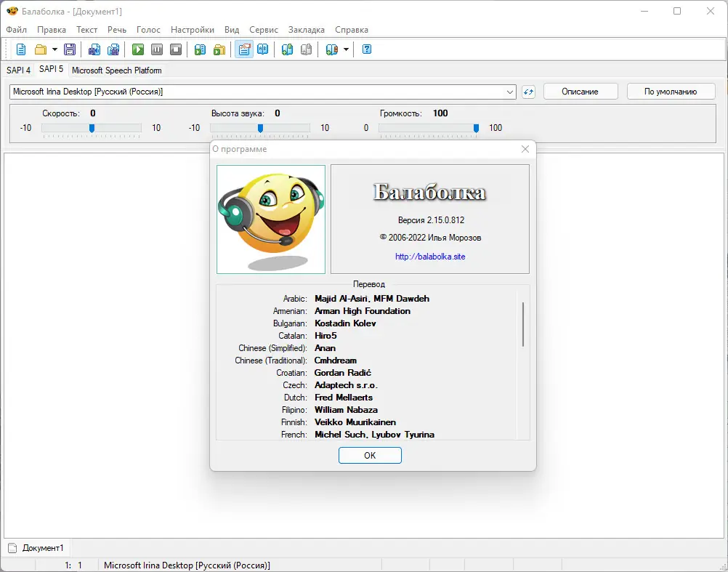This screenshot has height=572, width=728.
Task: Stop reading with the Stop icon
Action: point(176,49)
